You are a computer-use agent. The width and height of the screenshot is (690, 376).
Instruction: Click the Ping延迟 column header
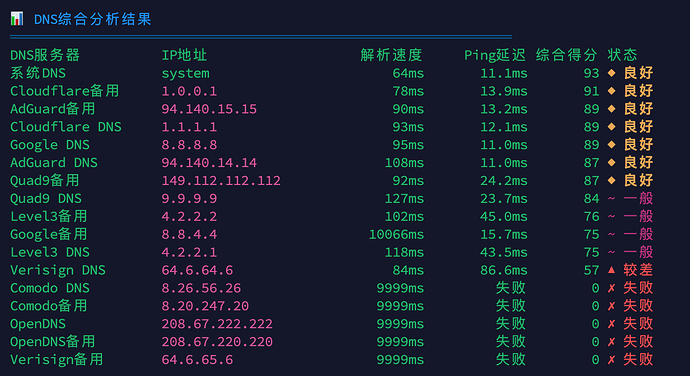[x=495, y=55]
